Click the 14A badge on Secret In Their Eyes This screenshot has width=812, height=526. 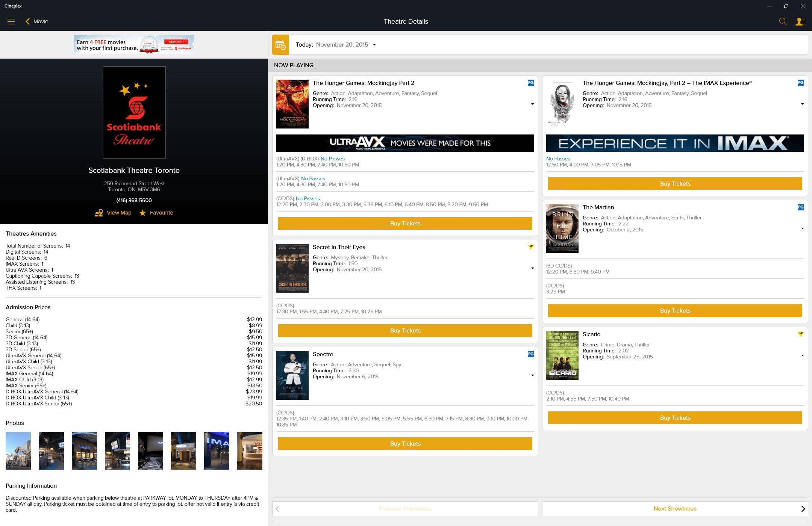click(x=531, y=247)
